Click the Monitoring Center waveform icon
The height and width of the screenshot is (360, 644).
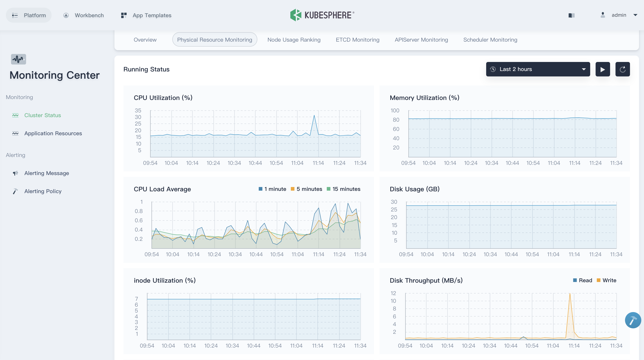click(19, 59)
